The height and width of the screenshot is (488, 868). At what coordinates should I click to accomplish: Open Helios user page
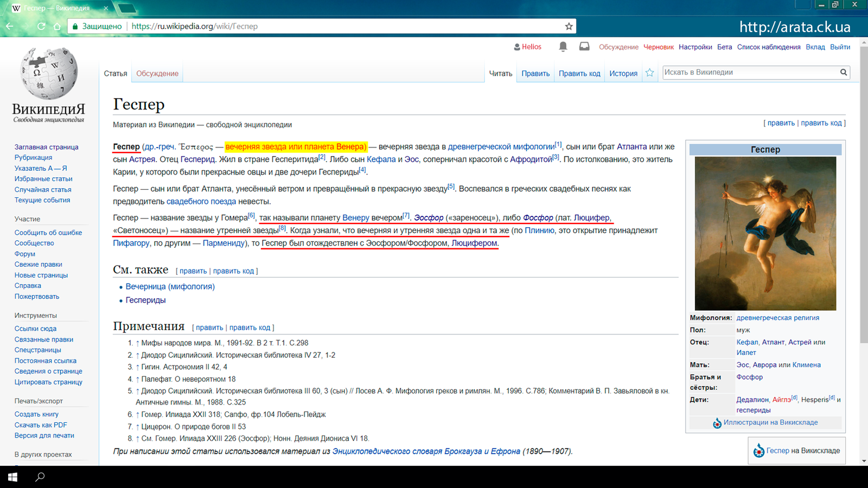point(532,47)
